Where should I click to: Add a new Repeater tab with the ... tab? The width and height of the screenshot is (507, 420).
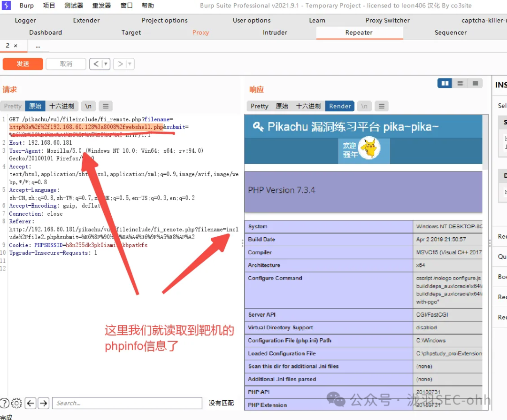coord(38,46)
